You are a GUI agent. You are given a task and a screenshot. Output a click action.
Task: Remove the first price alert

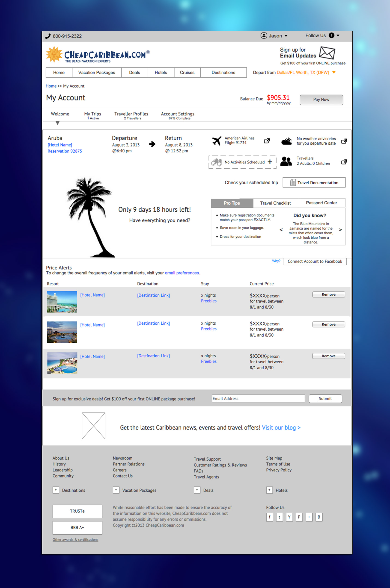click(x=329, y=295)
